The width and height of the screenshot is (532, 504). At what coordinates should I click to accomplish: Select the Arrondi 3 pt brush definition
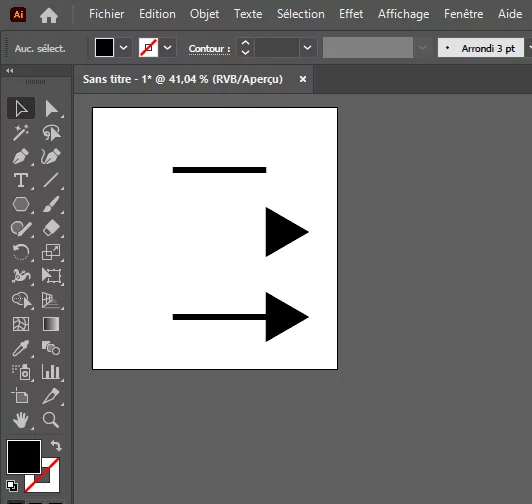(x=481, y=48)
